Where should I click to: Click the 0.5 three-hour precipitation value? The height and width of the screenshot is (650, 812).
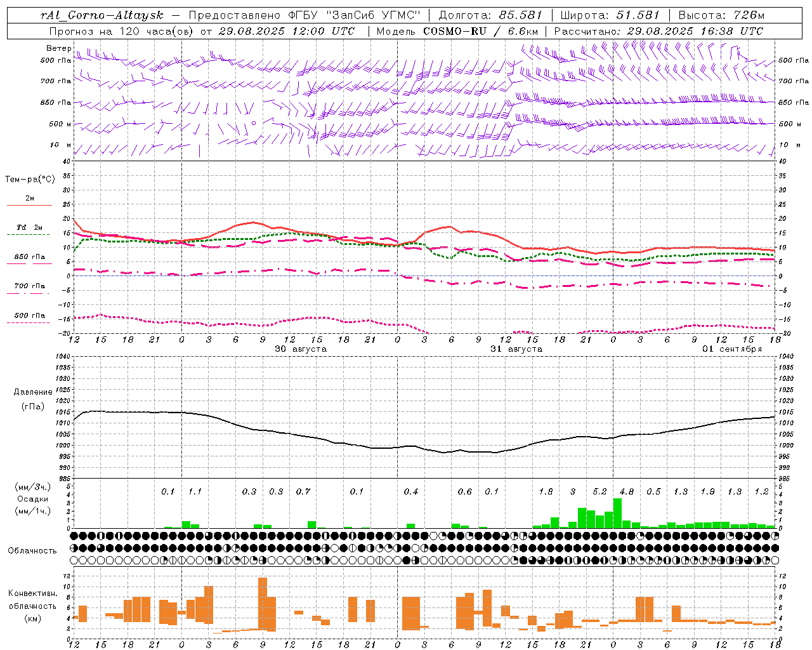pyautogui.click(x=653, y=492)
